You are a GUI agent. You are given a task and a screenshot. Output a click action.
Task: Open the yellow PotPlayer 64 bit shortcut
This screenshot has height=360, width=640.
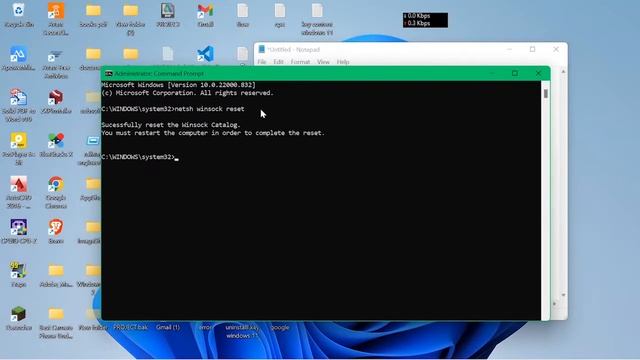(19, 141)
